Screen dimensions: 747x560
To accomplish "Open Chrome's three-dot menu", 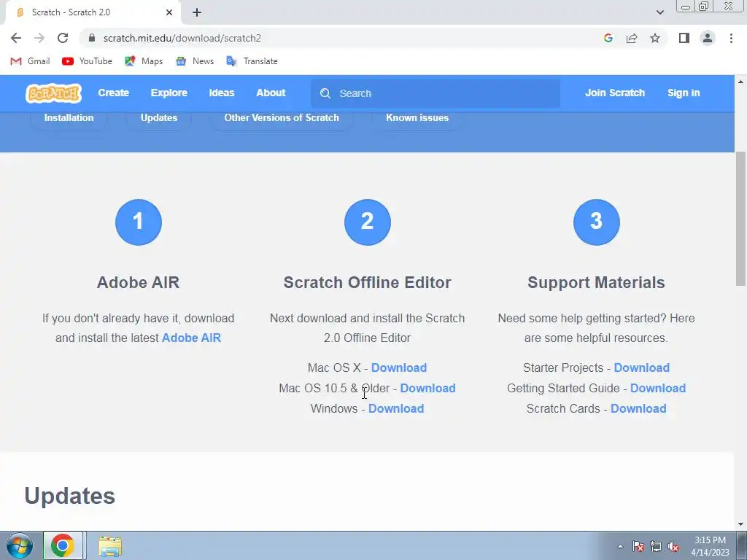I will pos(731,38).
